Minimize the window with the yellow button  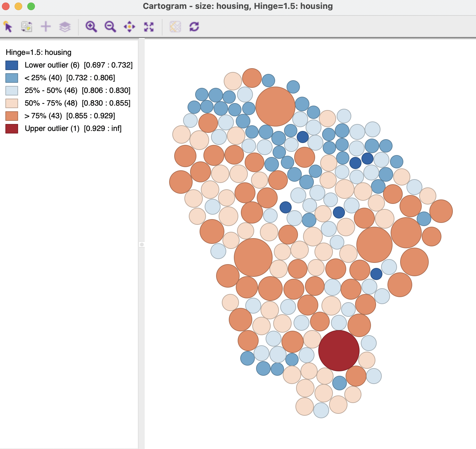[18, 6]
